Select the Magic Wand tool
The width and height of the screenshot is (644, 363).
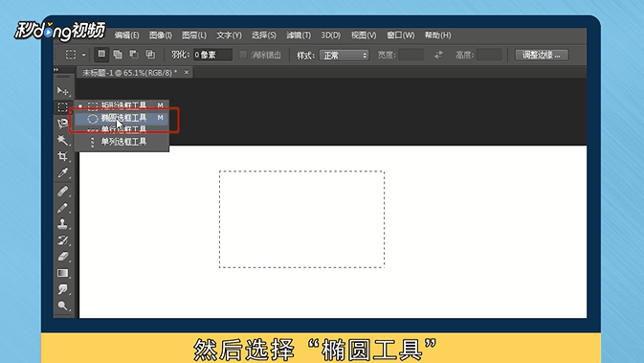click(62, 140)
